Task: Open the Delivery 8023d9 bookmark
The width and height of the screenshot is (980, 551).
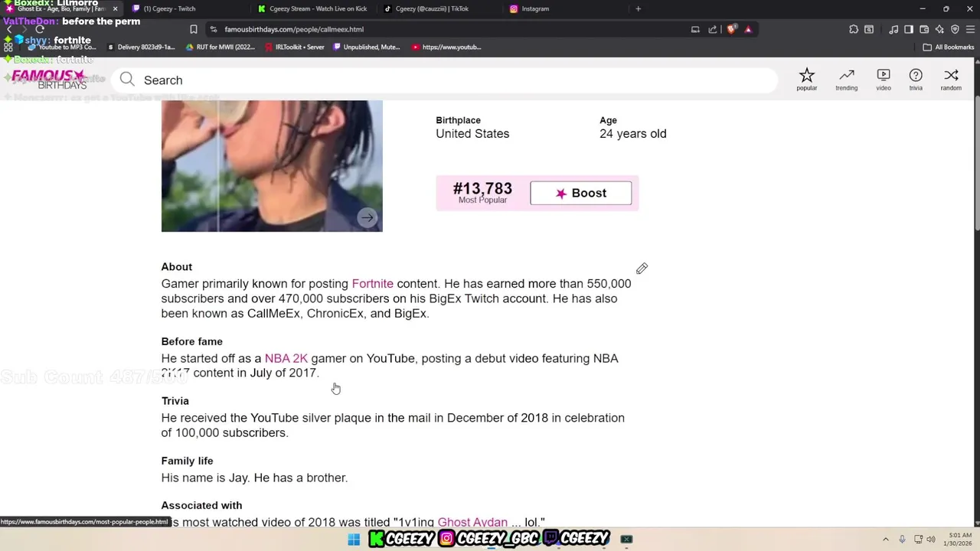Action: coord(142,47)
